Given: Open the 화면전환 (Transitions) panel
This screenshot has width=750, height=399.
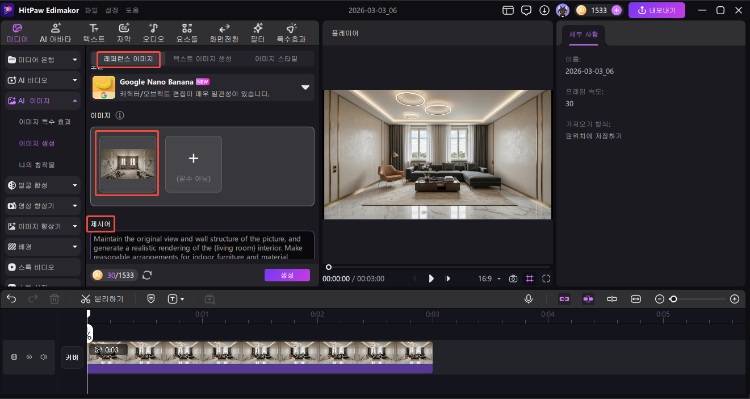Looking at the screenshot, I should [224, 33].
